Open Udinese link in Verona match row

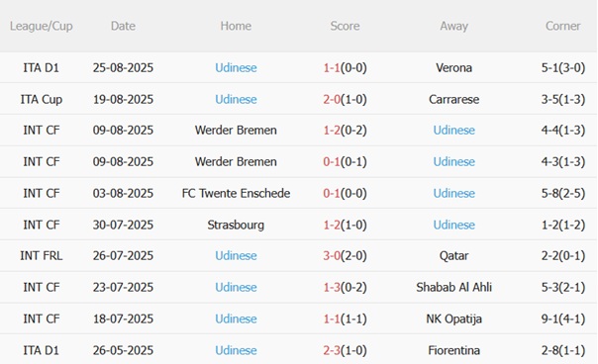click(236, 68)
